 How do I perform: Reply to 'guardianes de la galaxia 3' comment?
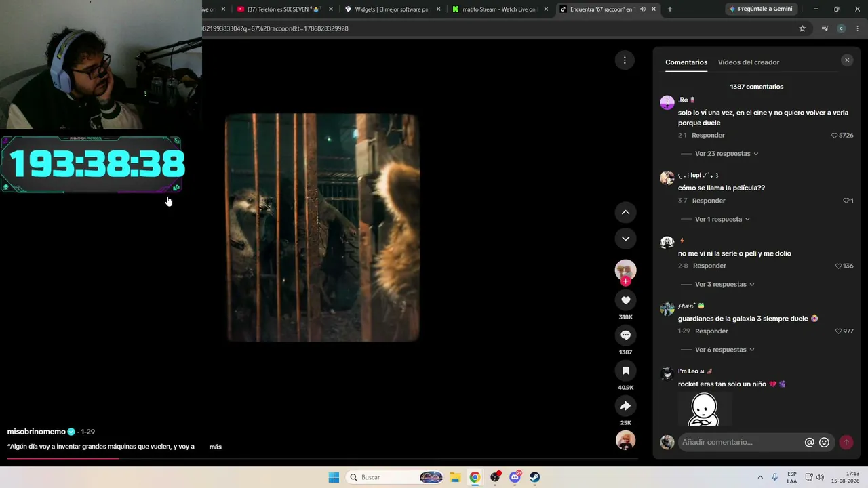pyautogui.click(x=711, y=331)
